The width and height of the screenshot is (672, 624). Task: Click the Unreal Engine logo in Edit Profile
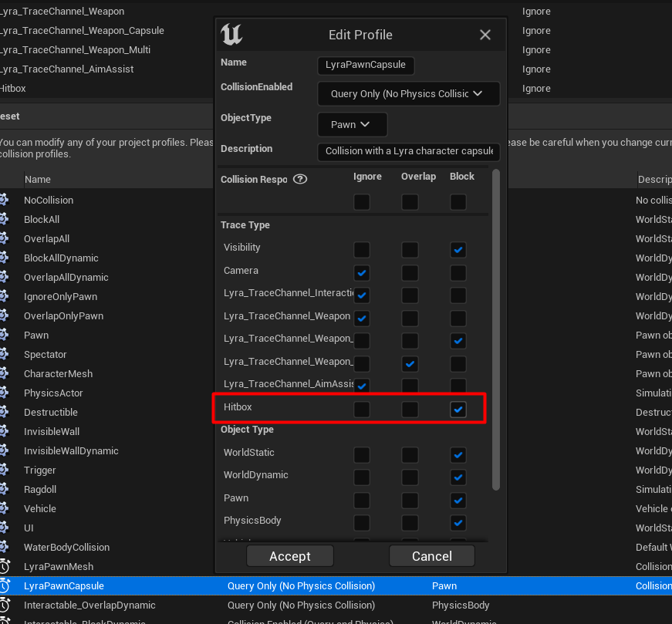(231, 34)
